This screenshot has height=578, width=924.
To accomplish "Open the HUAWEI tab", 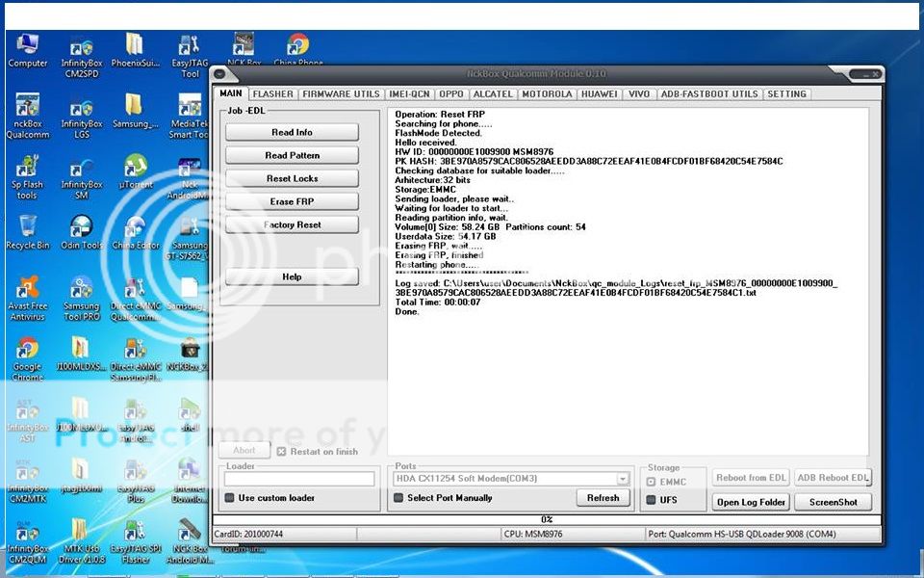I will pos(599,94).
